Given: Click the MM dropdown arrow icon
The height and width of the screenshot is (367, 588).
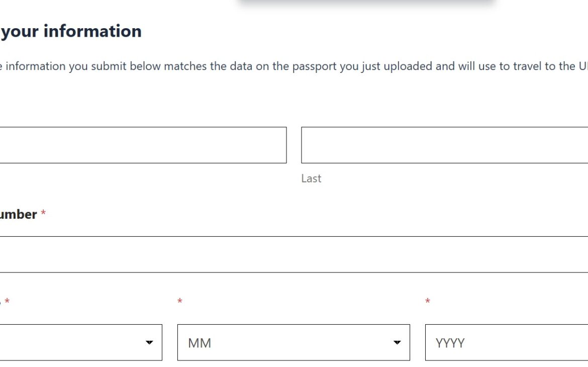Looking at the screenshot, I should click(397, 343).
